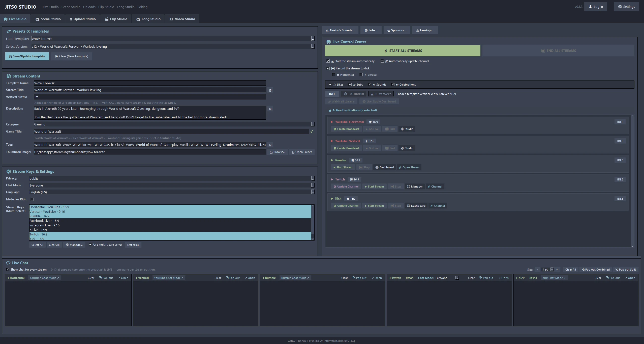Select Facebook Live in Stream Keys list

170,221
